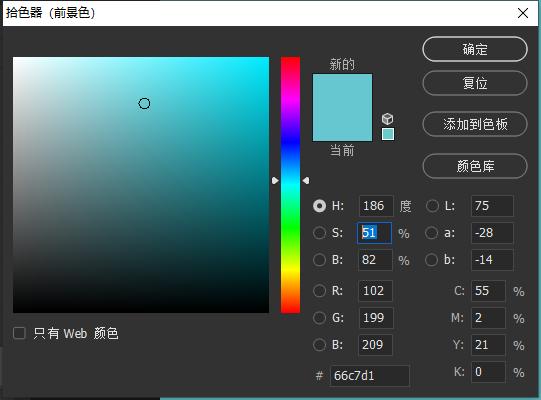Click the 新的 new color preview swatch
The image size is (541, 400).
pyautogui.click(x=342, y=90)
